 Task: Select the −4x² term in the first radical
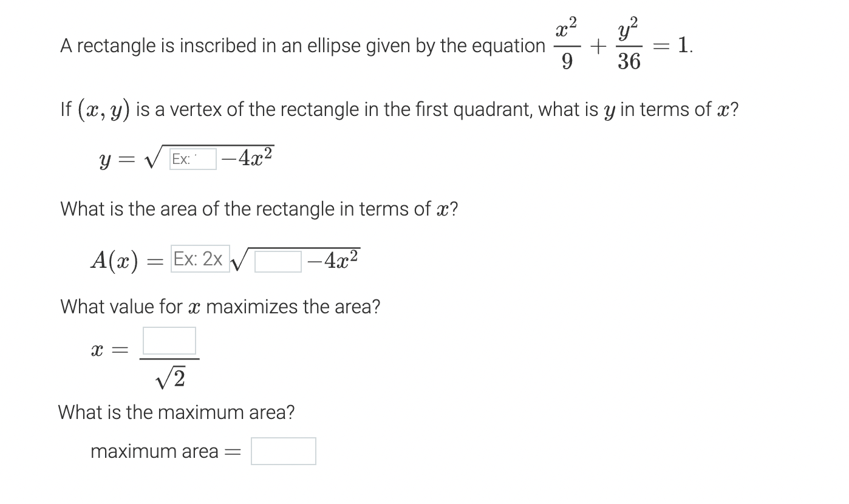[x=245, y=157]
